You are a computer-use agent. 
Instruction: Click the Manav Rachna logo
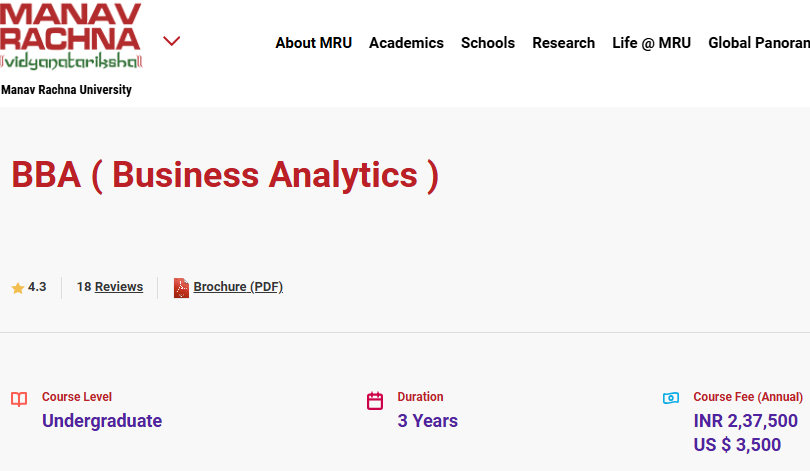71,36
